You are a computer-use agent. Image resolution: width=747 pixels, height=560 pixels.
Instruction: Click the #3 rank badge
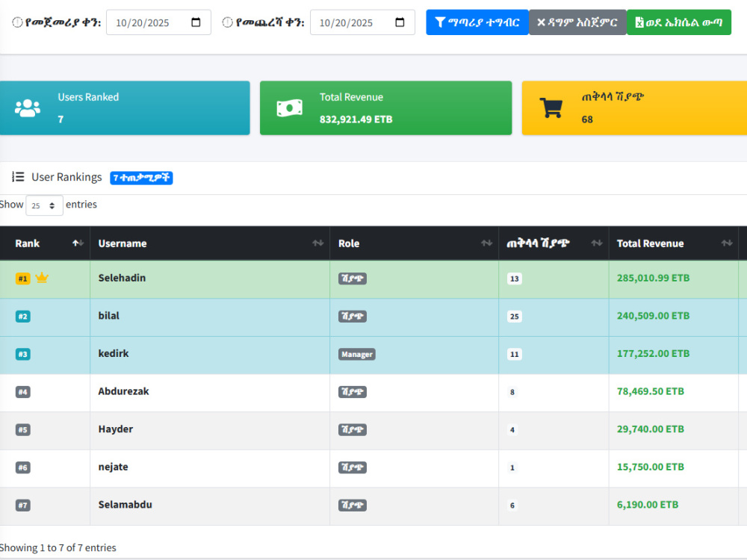click(23, 354)
